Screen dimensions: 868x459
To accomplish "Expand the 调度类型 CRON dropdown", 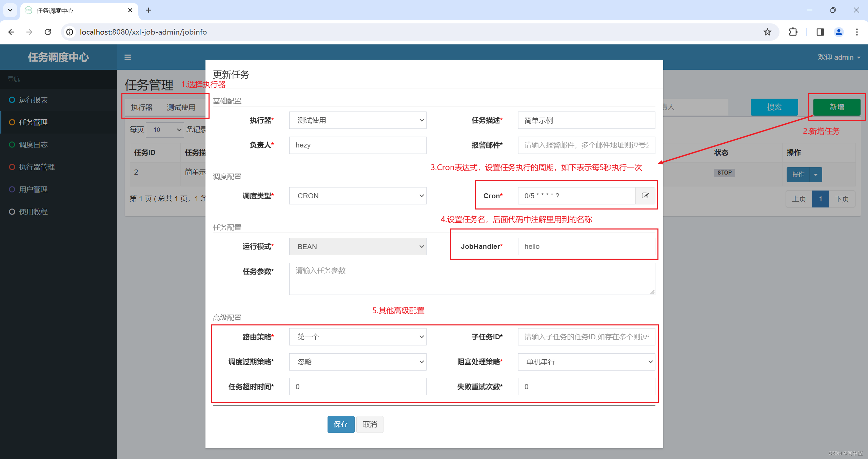I will [358, 196].
